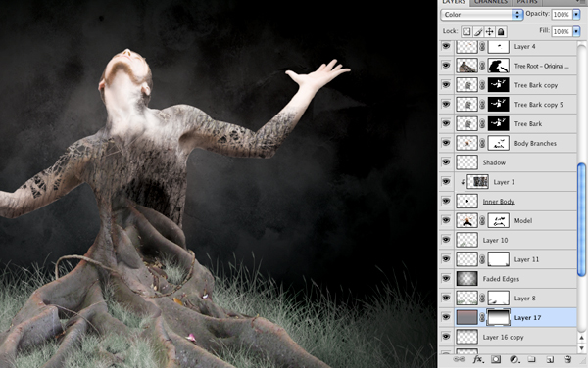This screenshot has height=368, width=588.
Task: Click the link layers icon
Action: pyautogui.click(x=459, y=360)
